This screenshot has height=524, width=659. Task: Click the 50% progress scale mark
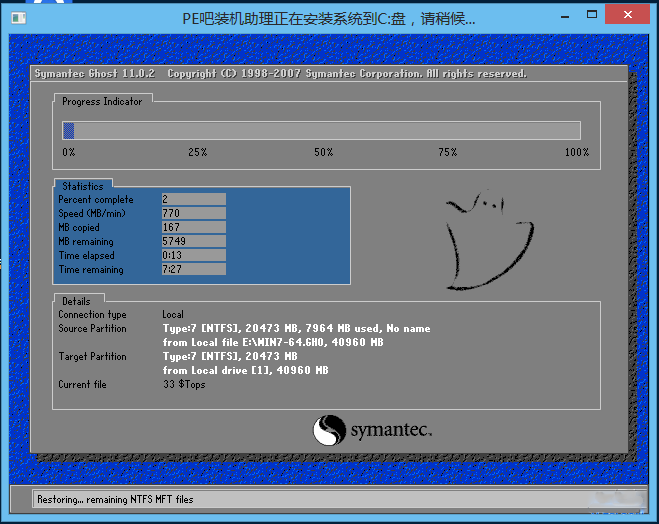[324, 152]
